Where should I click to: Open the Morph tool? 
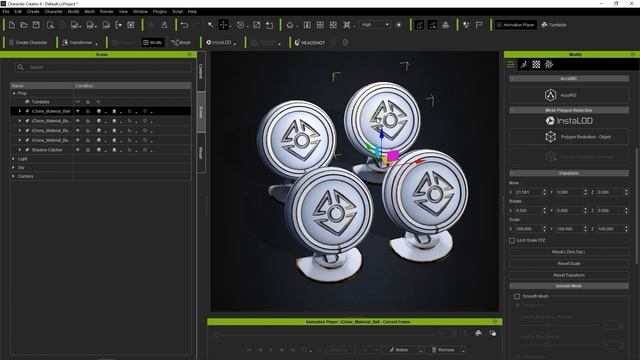click(x=181, y=42)
